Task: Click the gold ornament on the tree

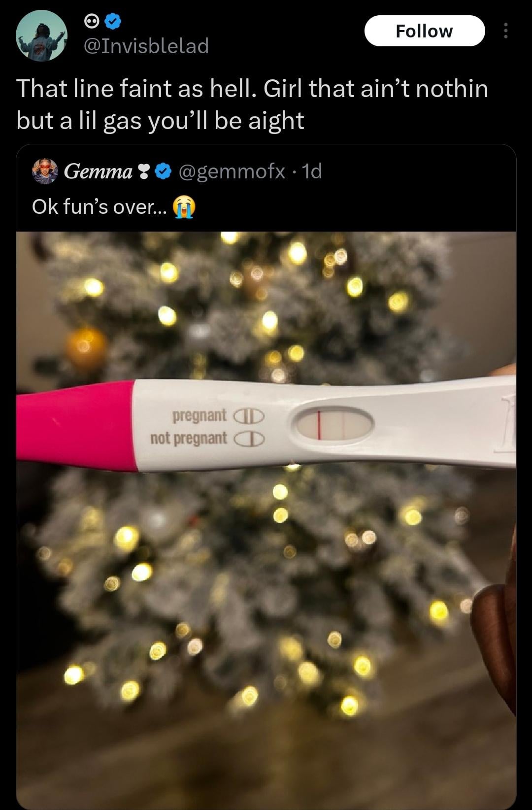Action: coord(86,348)
